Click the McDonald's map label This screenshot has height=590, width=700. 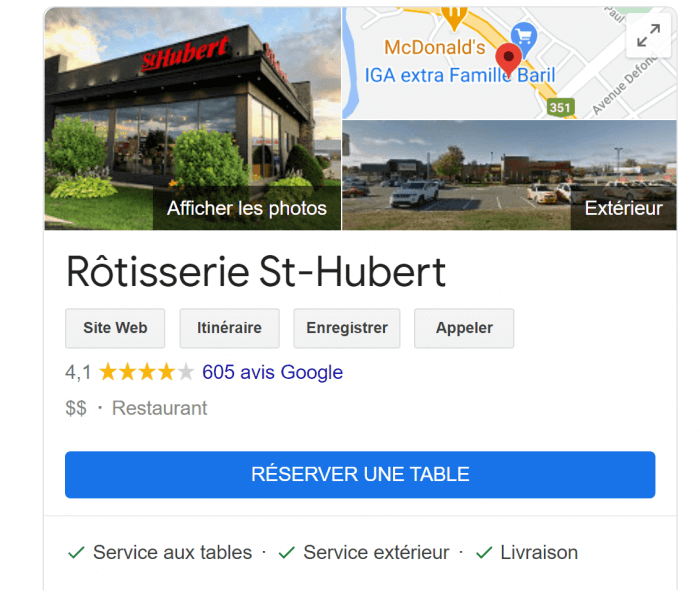pos(434,47)
